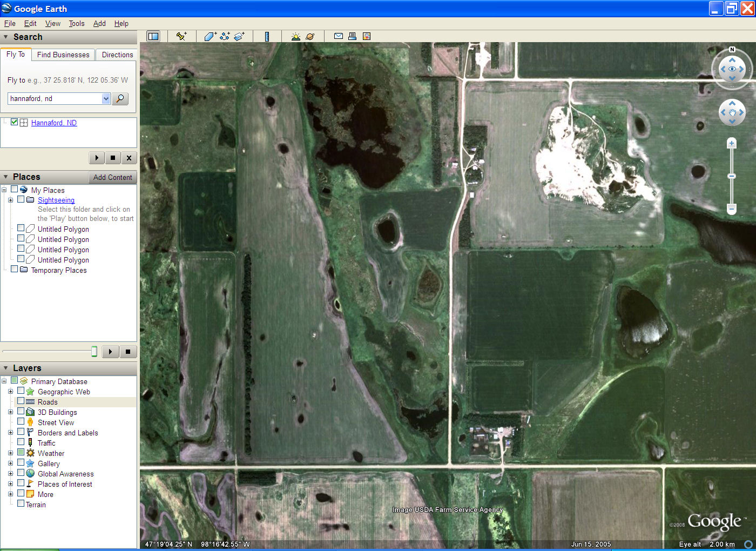Enable the Street View layer checkbox
Viewport: 756px width, 551px height.
pyautogui.click(x=21, y=421)
